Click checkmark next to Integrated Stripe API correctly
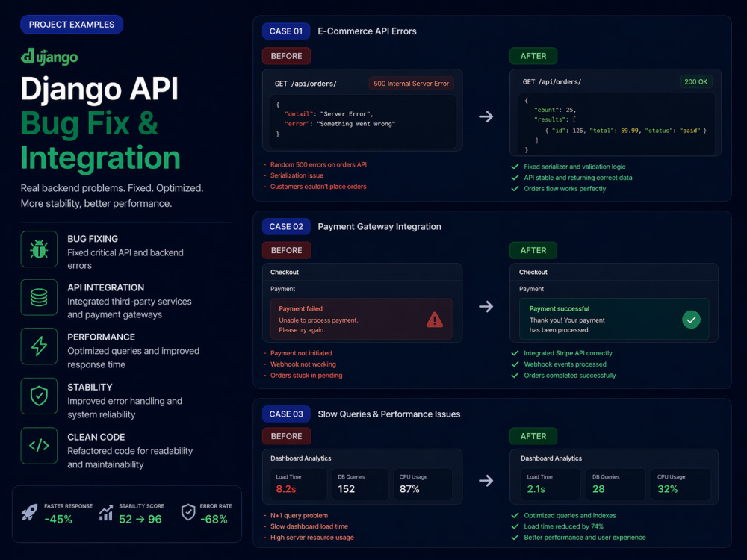 [515, 353]
